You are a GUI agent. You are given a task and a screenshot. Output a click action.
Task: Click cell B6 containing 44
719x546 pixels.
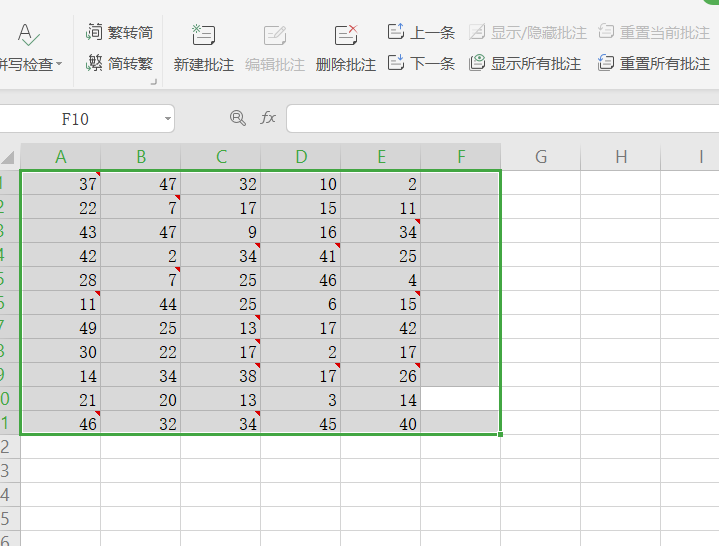click(141, 303)
